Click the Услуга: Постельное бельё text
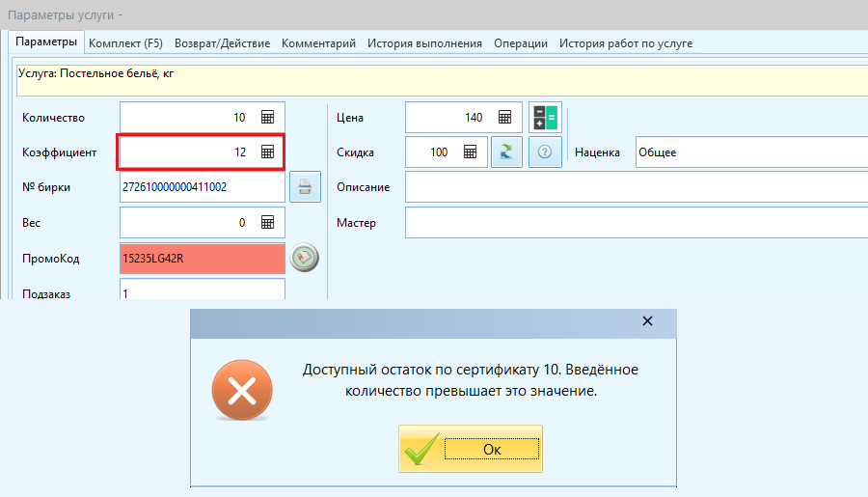Image resolution: width=868 pixels, height=497 pixels. (95, 73)
